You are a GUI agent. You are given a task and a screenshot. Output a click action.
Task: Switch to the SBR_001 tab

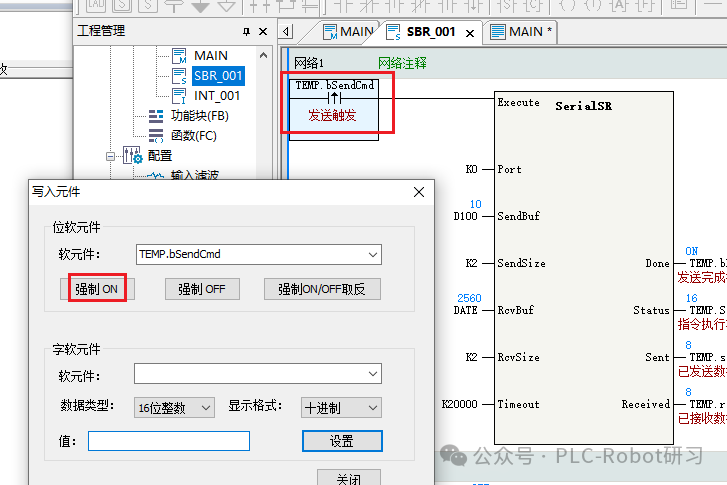pyautogui.click(x=431, y=32)
